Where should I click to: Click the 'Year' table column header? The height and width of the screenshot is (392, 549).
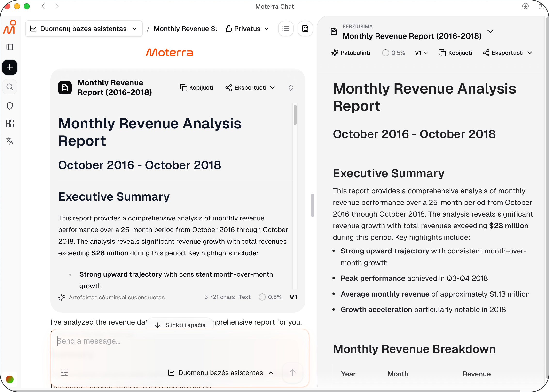(x=348, y=374)
